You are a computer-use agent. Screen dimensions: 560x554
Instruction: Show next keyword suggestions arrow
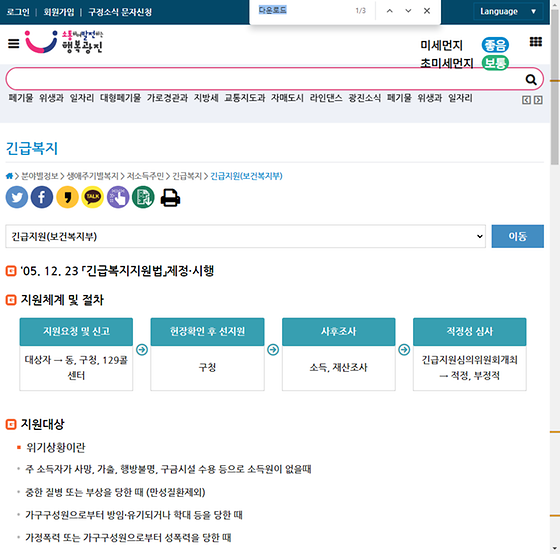(x=538, y=100)
